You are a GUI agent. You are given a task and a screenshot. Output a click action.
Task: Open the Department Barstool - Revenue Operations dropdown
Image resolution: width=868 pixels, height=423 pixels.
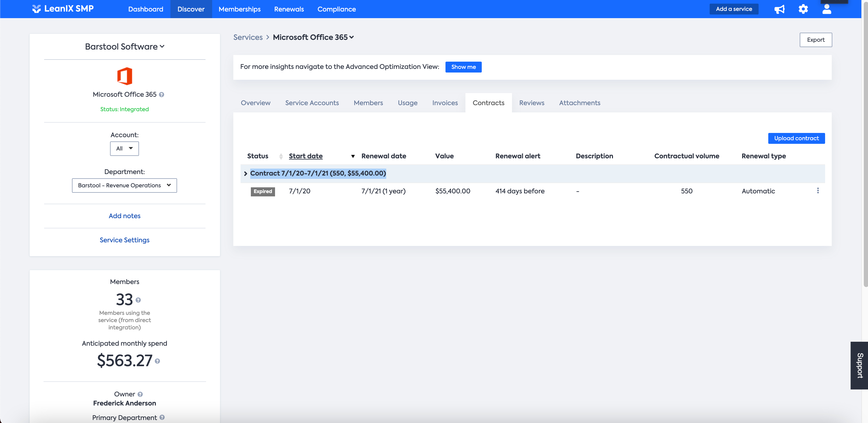tap(124, 186)
